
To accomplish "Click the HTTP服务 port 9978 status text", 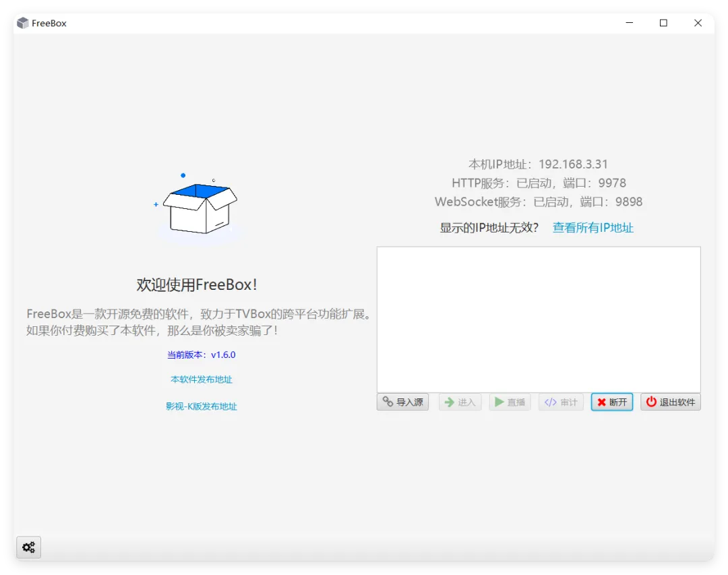I will [539, 183].
